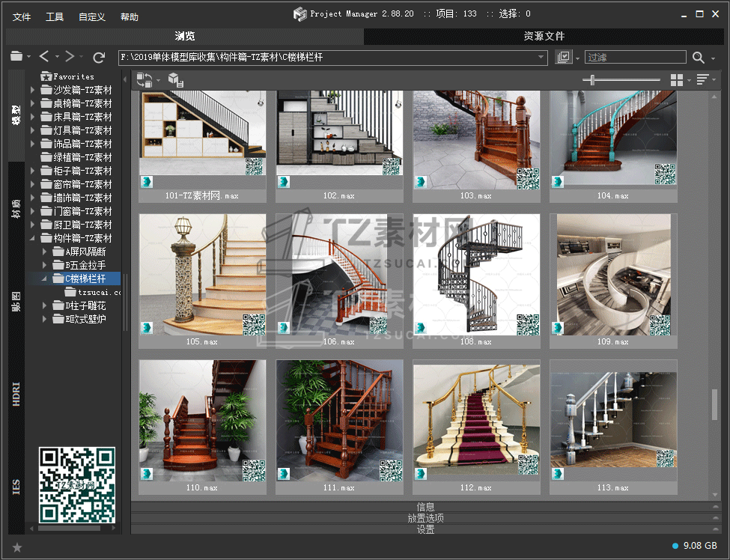Go back with the left arrow icon
The width and height of the screenshot is (730, 560).
(x=44, y=57)
